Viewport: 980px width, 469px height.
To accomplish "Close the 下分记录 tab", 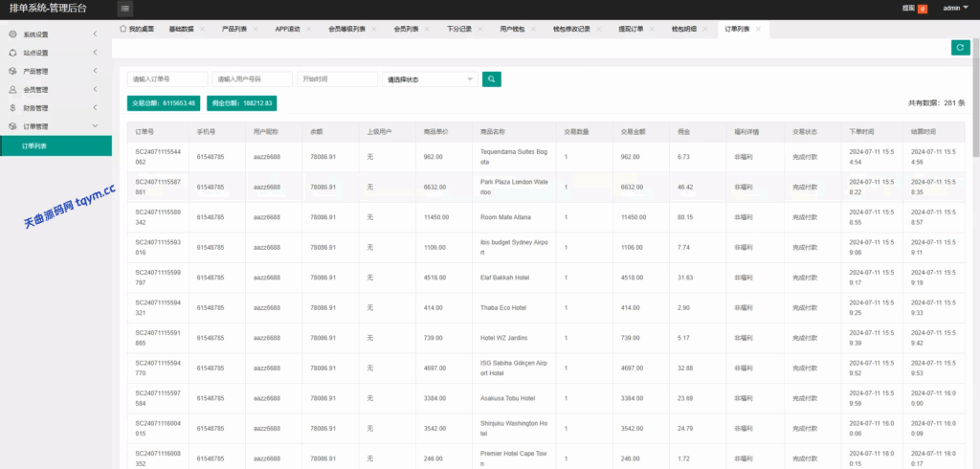I will [480, 30].
